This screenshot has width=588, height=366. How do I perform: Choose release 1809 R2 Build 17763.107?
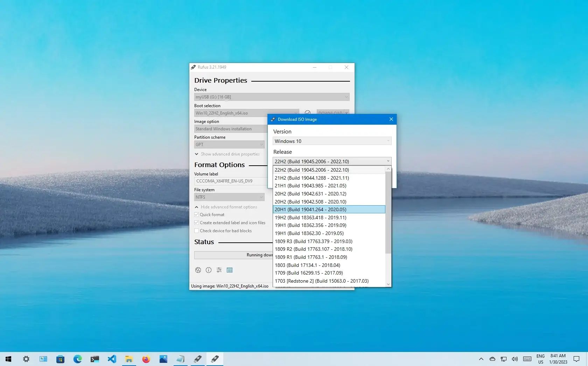coord(329,249)
